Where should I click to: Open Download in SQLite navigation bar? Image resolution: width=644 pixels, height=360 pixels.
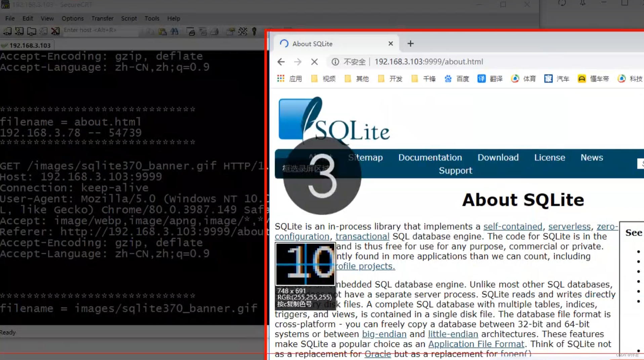click(498, 158)
